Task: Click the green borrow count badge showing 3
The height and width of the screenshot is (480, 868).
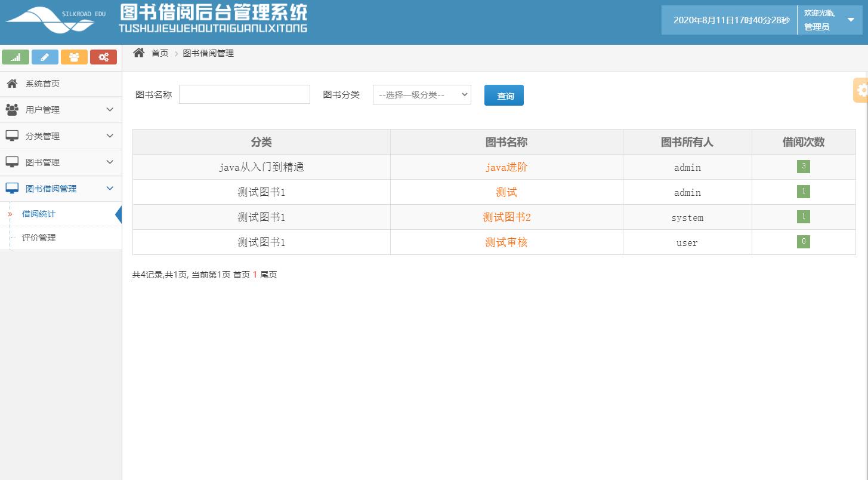Action: click(x=803, y=167)
